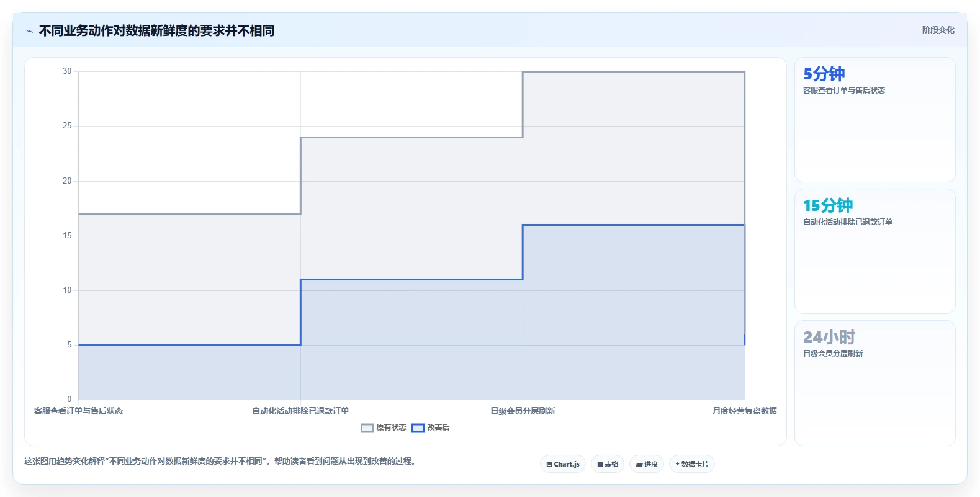Click the 客服查看订单与售后状态 card description
Screen dimensions: 980x497
point(844,91)
